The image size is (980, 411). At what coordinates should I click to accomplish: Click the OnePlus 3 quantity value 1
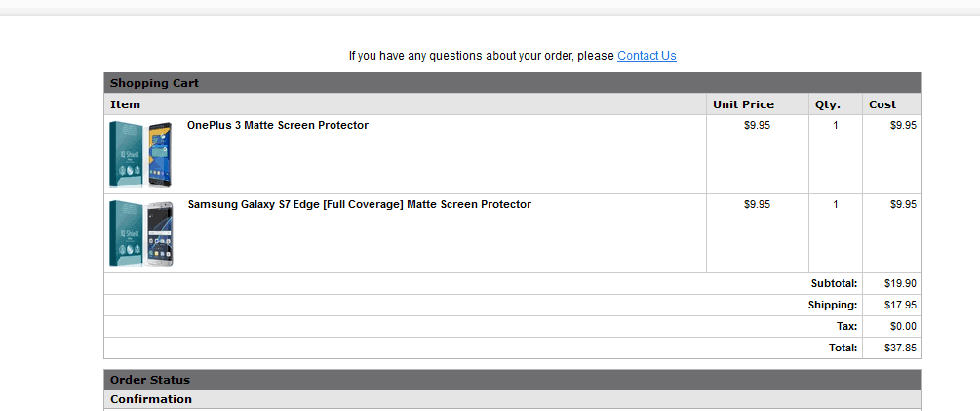coord(836,125)
